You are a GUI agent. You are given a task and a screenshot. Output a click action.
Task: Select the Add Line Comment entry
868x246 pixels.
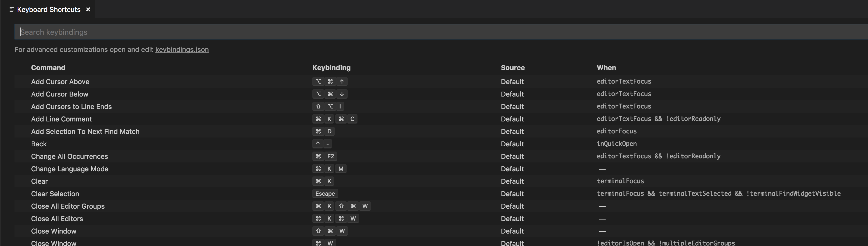[61, 119]
